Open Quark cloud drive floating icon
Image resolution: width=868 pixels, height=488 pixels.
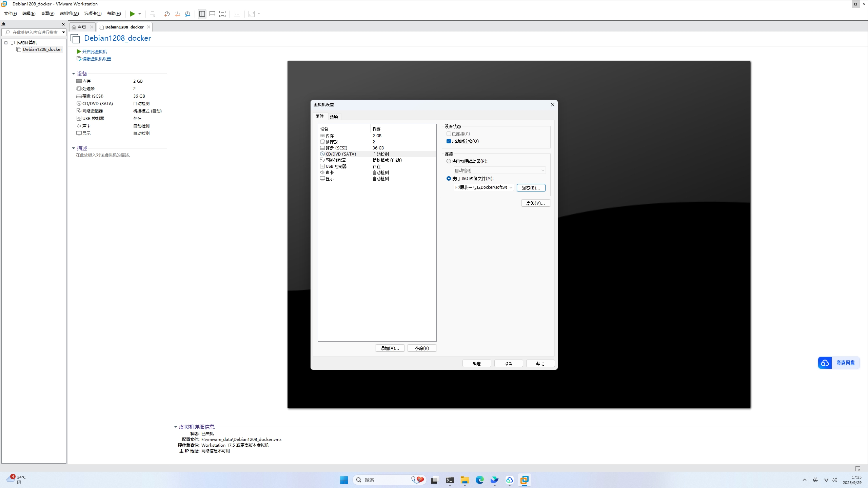coord(838,363)
